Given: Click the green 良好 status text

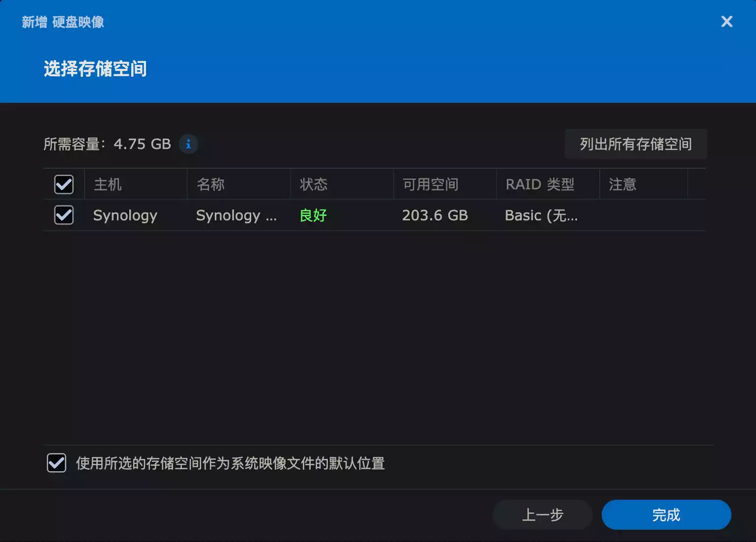Looking at the screenshot, I should click(313, 215).
